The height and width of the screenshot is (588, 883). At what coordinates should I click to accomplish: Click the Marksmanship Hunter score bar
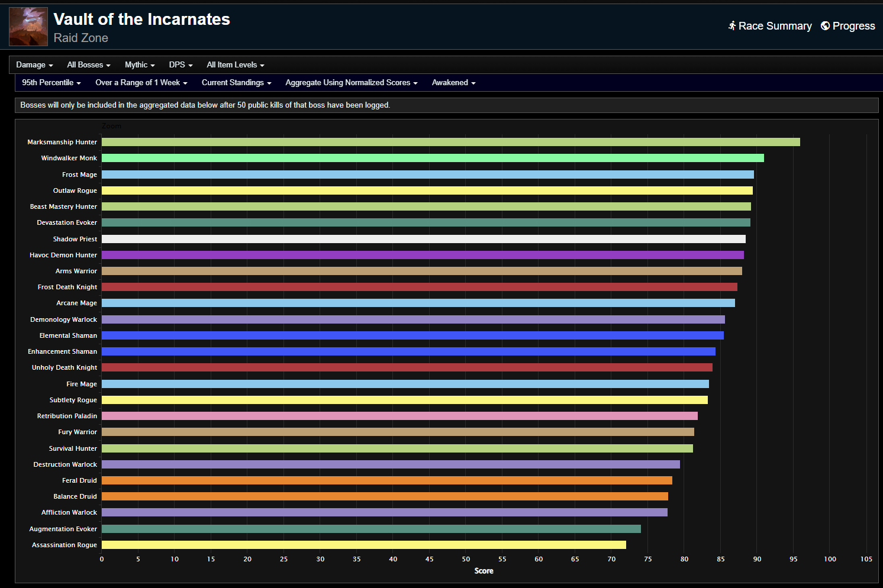pos(451,142)
